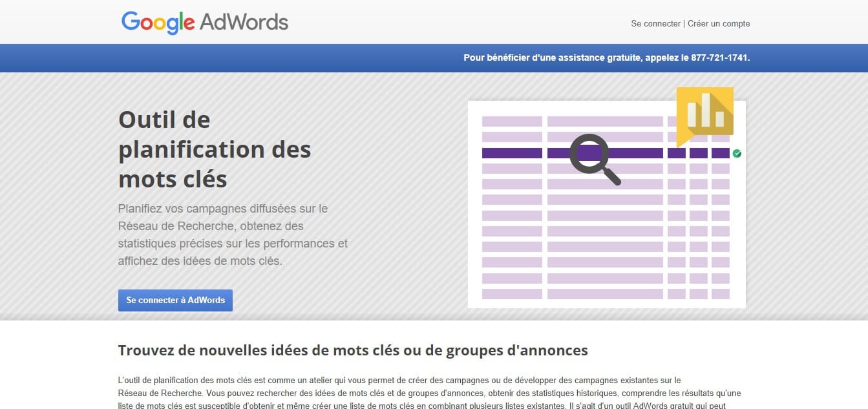Click the colorful 'Google' word in the logo
This screenshot has height=409, width=868.
tap(158, 23)
